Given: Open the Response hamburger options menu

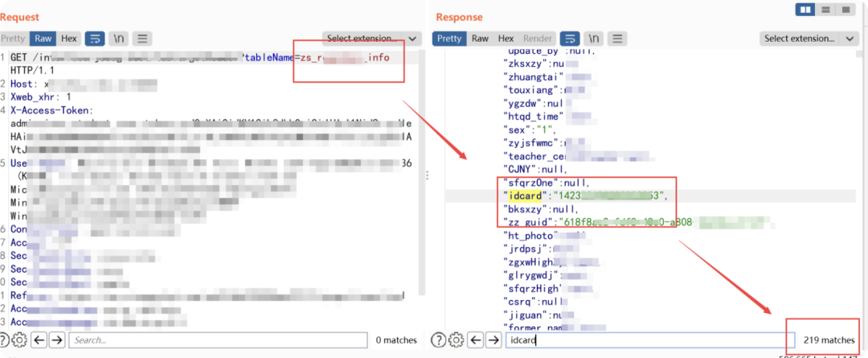Looking at the screenshot, I should point(618,39).
